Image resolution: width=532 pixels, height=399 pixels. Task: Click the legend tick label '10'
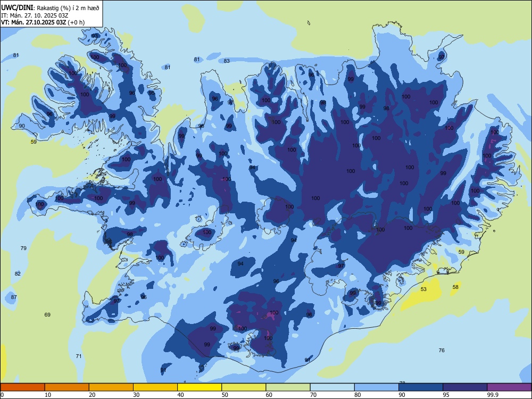point(48,395)
